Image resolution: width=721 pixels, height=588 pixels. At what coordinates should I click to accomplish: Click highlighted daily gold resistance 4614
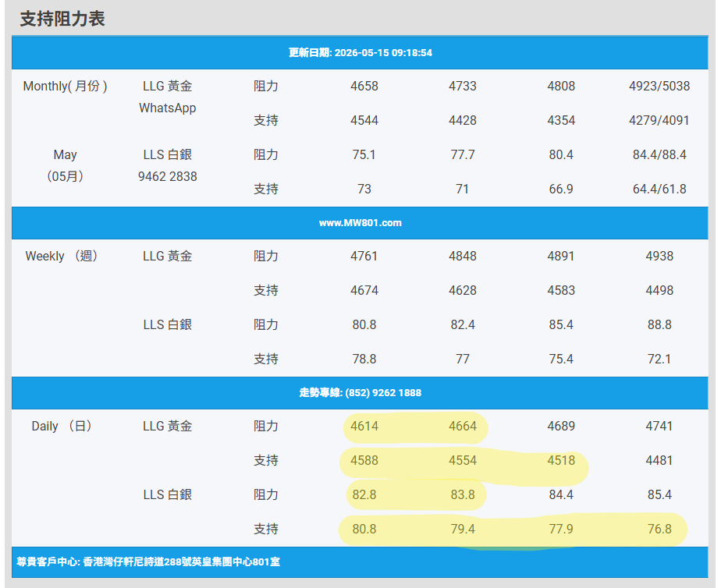(x=364, y=426)
